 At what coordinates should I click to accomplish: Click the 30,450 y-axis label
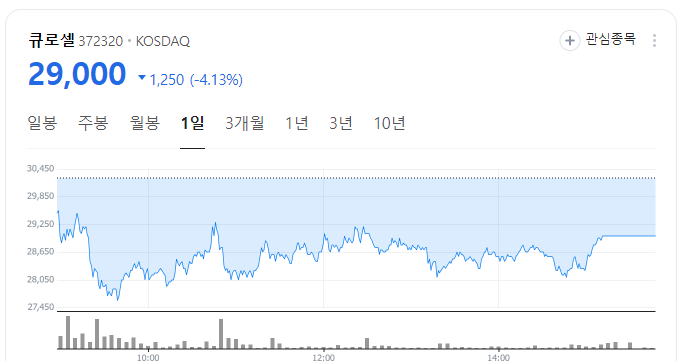[41, 169]
